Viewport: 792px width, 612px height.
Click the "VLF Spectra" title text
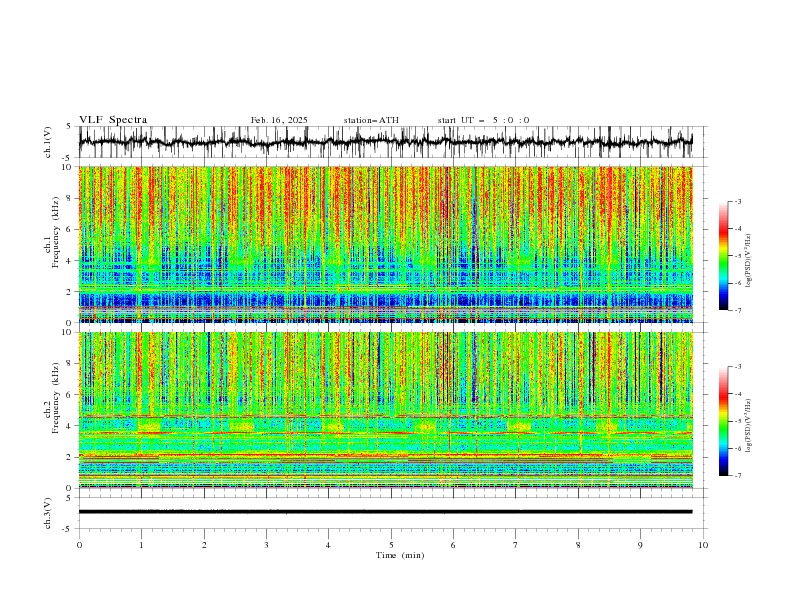pyautogui.click(x=113, y=120)
